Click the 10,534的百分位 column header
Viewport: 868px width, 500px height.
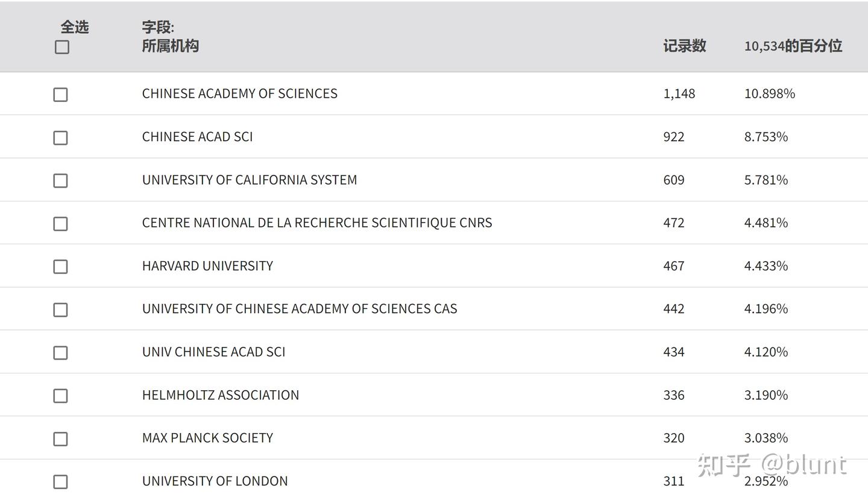(793, 46)
